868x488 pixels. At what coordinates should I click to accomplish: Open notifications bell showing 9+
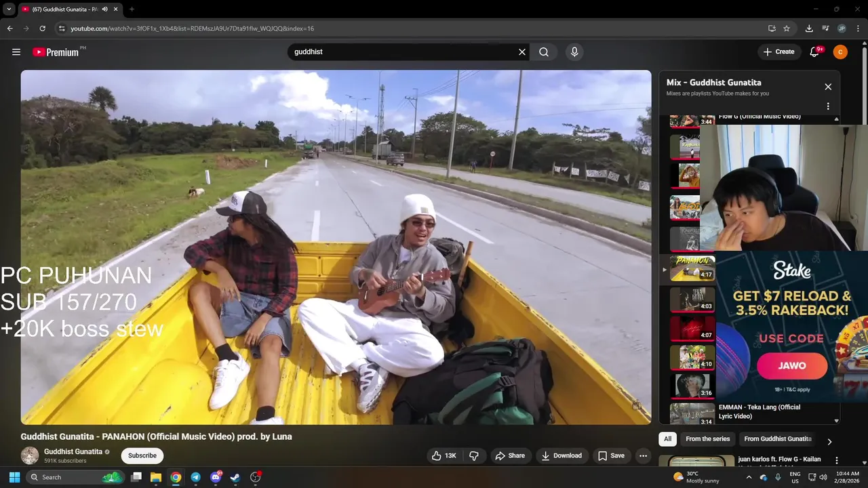[814, 52]
